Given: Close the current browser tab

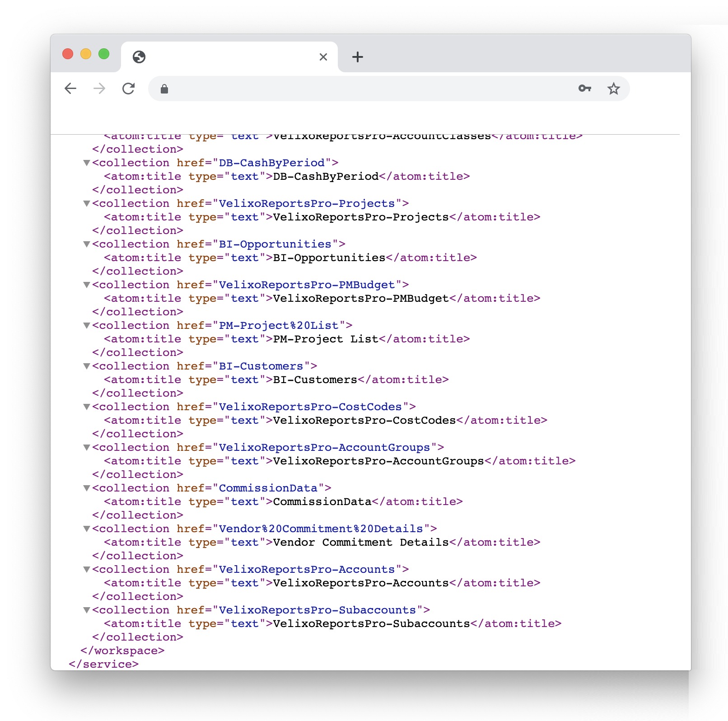Looking at the screenshot, I should point(323,57).
